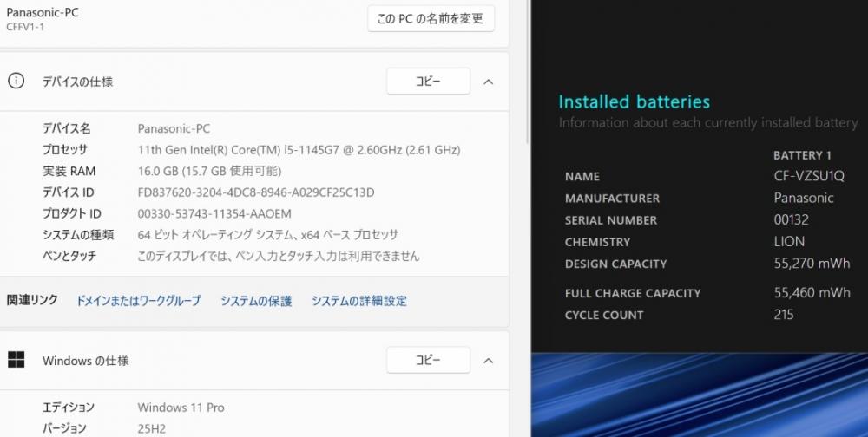Screen dimensions: 868x437
Task: Select the pen and touch value text
Action: point(279,256)
